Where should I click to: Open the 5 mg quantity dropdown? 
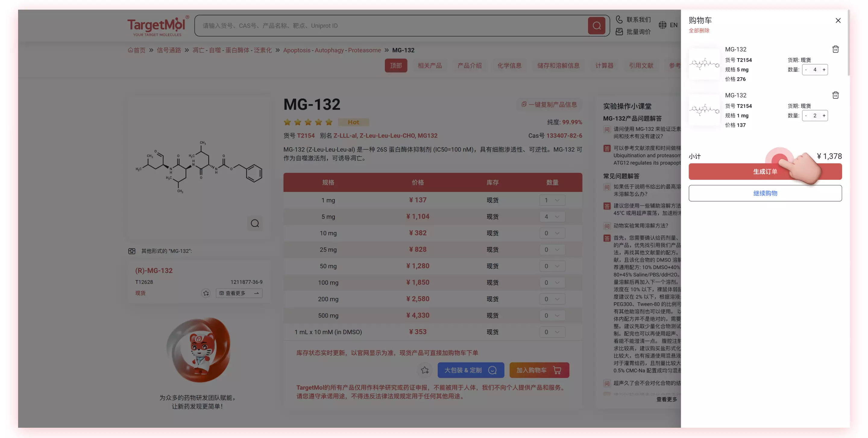pyautogui.click(x=552, y=217)
